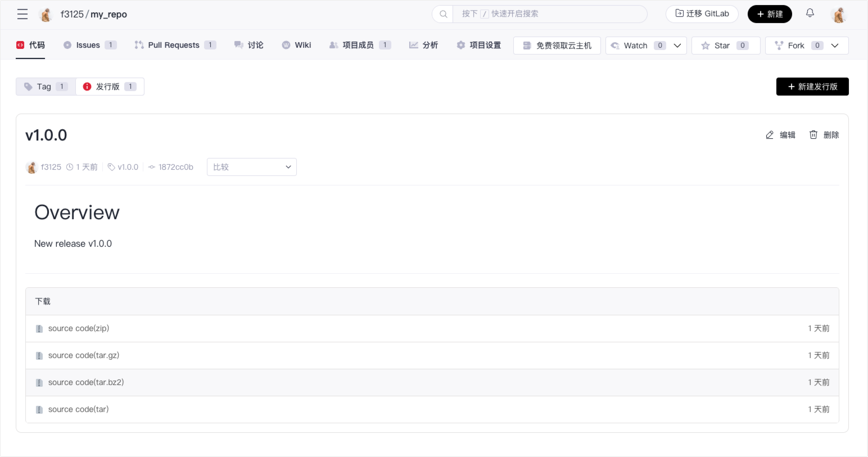The height and width of the screenshot is (457, 868).
Task: Download source code(tar.gz) link
Action: pyautogui.click(x=84, y=355)
